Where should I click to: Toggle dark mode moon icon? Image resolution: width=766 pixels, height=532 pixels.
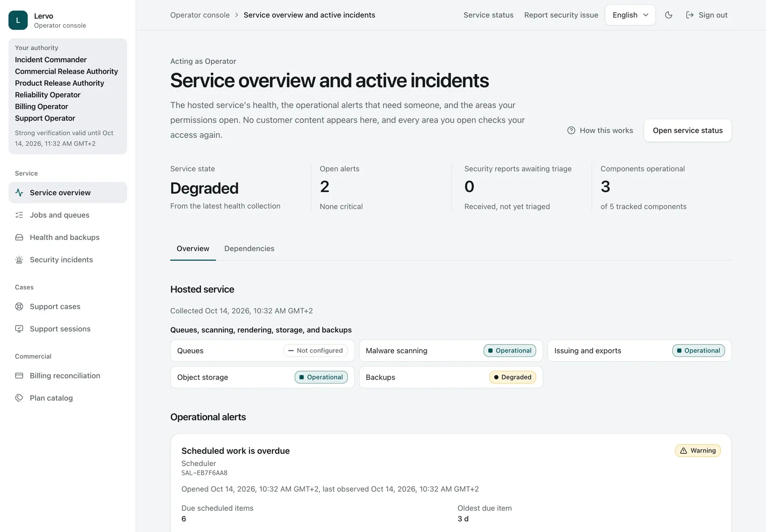point(669,15)
